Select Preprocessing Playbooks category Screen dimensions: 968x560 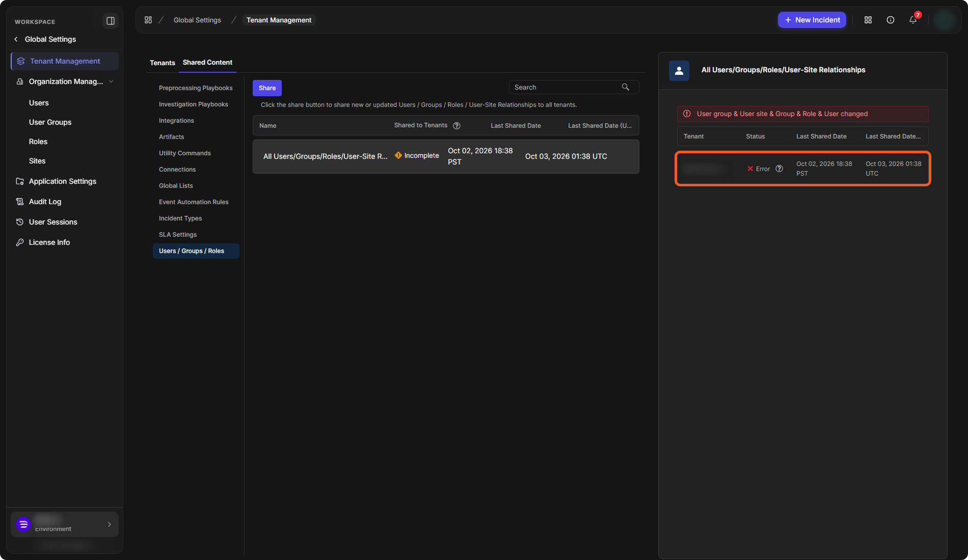196,88
